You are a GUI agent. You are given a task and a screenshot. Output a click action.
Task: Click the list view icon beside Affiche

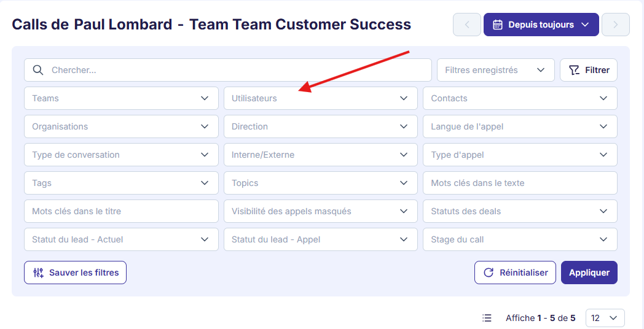pyautogui.click(x=487, y=318)
